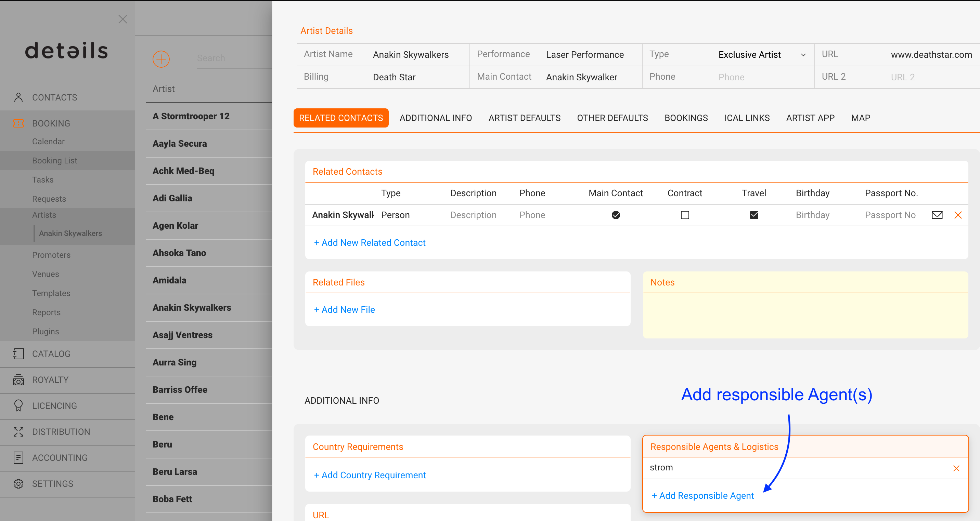Select artist A Stormtrooper 12

tap(191, 116)
